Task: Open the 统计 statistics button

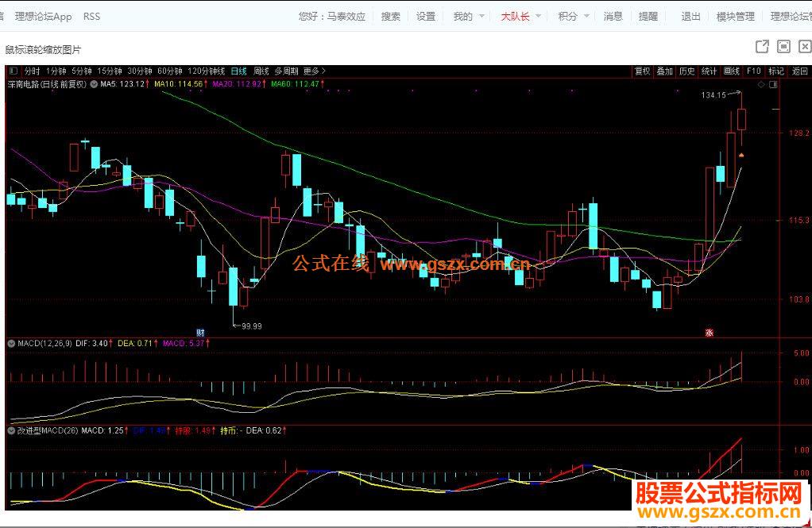Action: [709, 71]
